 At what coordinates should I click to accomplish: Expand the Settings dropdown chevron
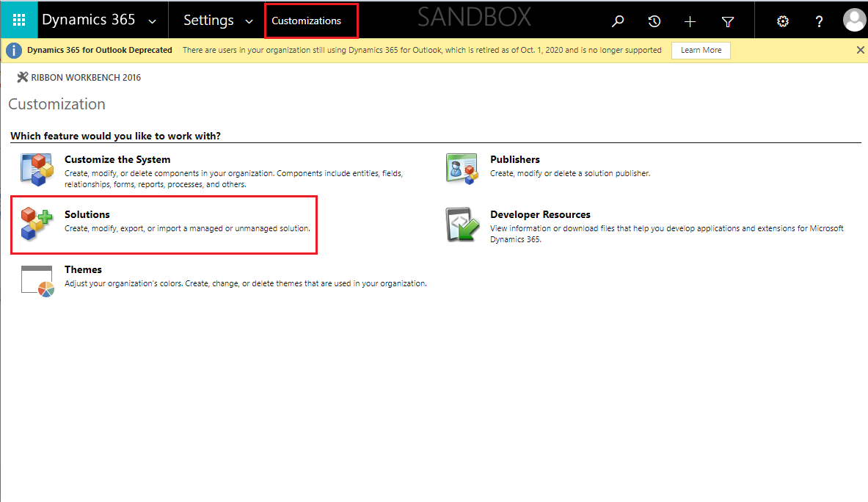(x=249, y=21)
